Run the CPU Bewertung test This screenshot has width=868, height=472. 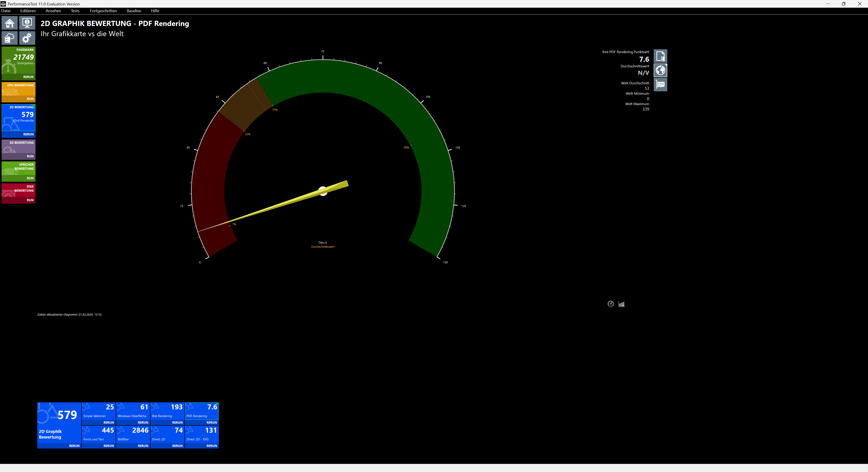[30, 99]
